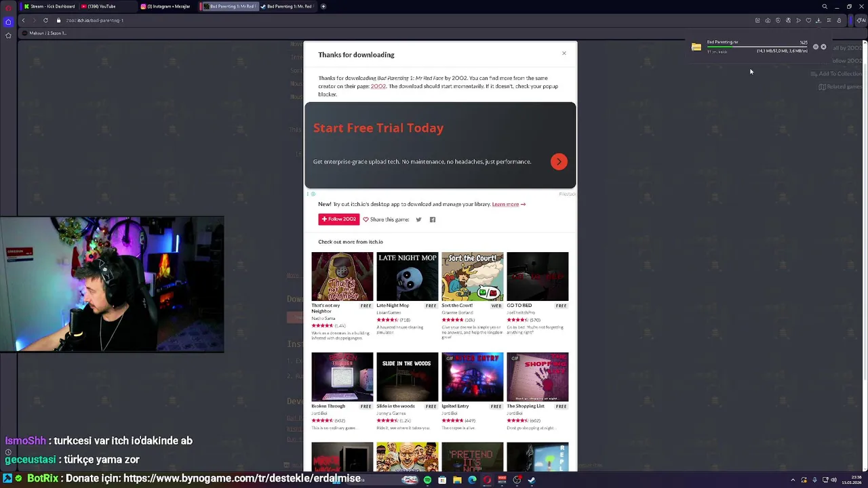Share game on Twitter icon
The image size is (868, 488).
tap(418, 220)
